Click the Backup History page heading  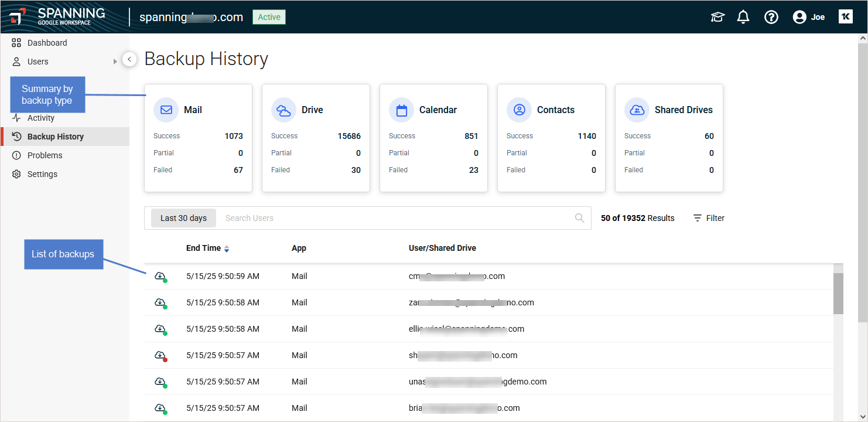click(x=206, y=59)
